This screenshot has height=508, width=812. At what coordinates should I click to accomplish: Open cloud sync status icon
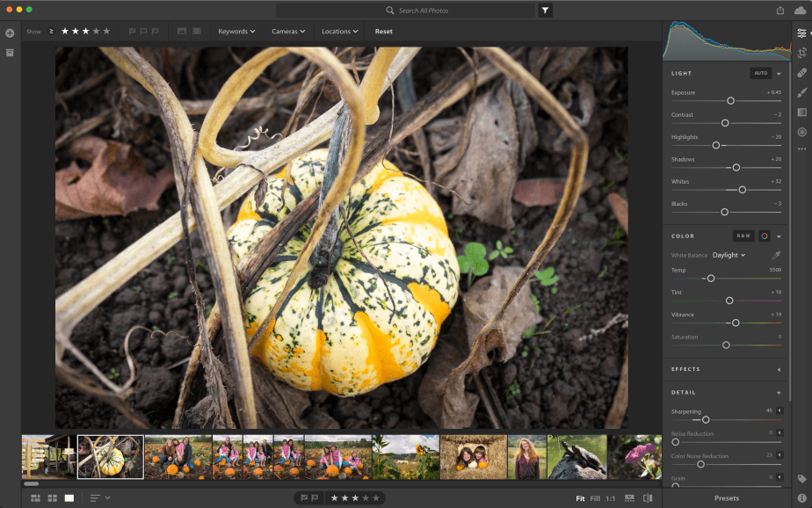coord(800,11)
